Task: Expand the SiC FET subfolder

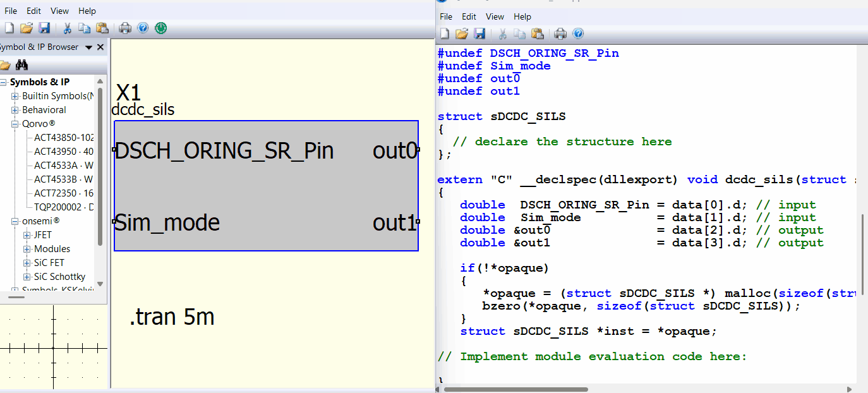Action: point(27,263)
